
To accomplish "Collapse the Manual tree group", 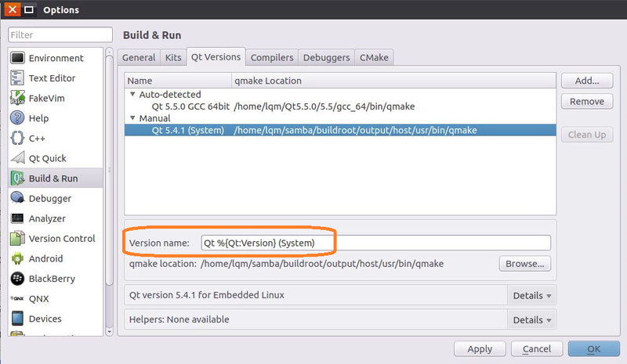I will pyautogui.click(x=131, y=118).
